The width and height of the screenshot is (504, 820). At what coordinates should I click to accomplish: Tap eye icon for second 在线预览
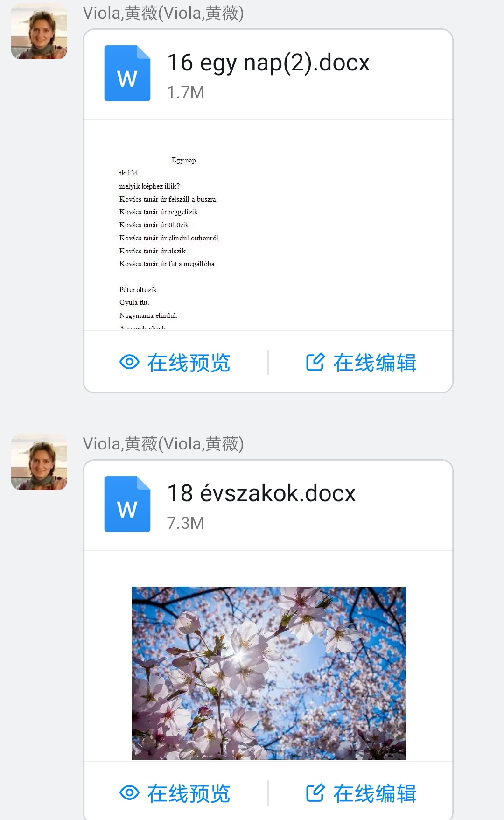[x=129, y=793]
